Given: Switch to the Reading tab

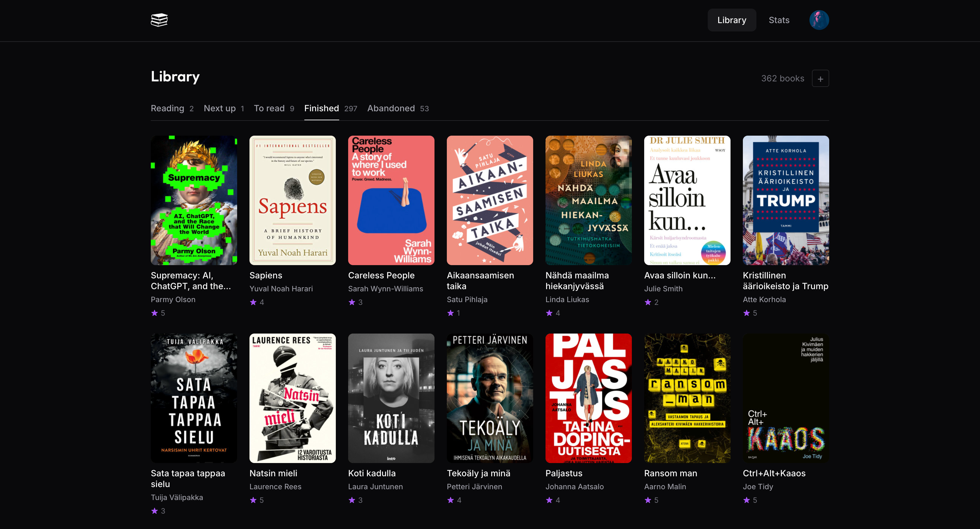Looking at the screenshot, I should coord(172,109).
